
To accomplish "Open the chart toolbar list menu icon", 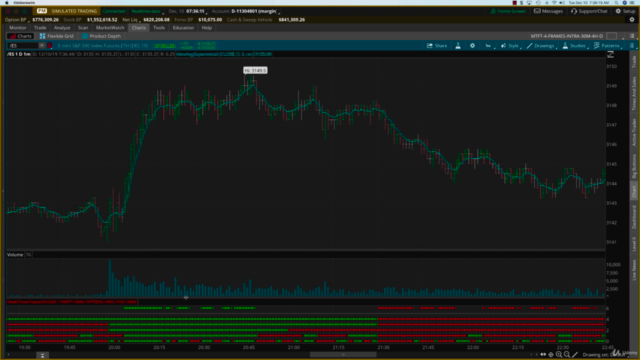I will 632,46.
